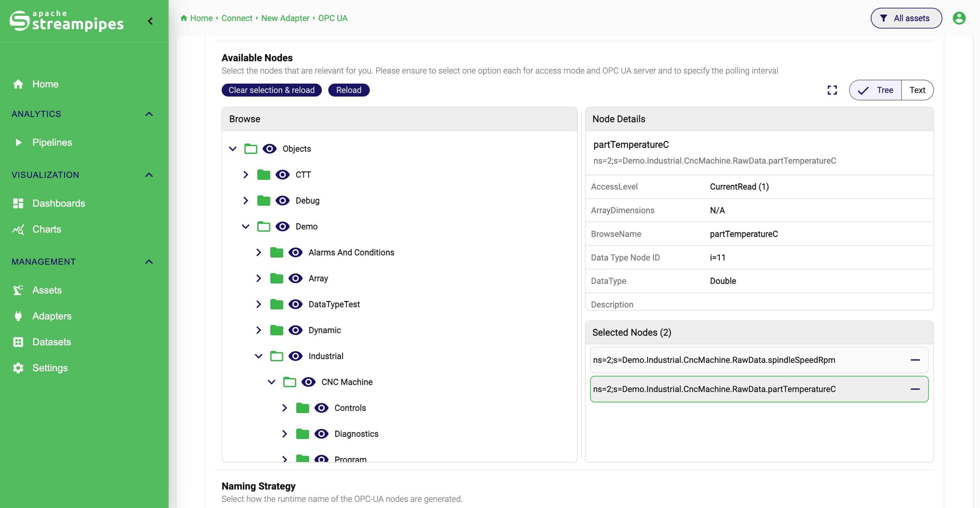Click the Adapters plug icon
Screen dimensions: 980x508
click(x=18, y=316)
